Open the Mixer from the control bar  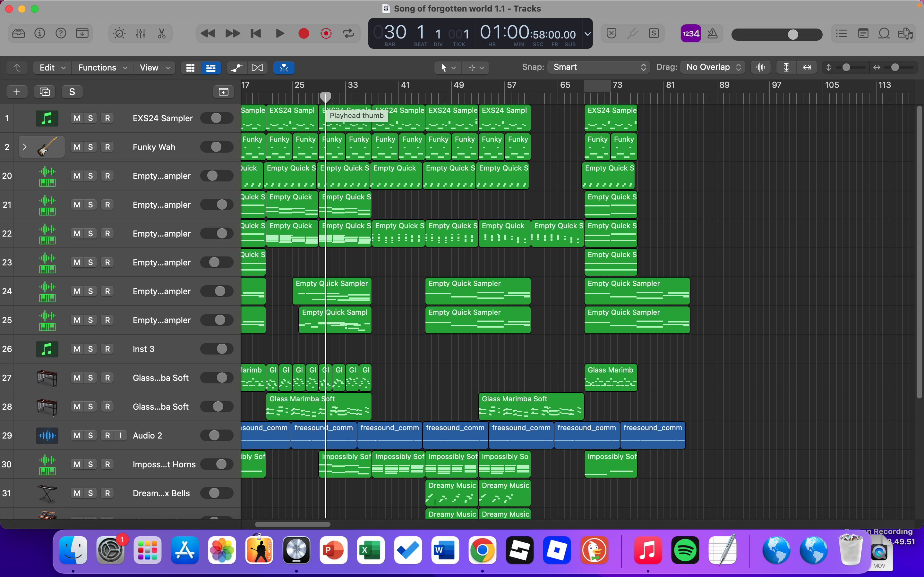pos(141,34)
